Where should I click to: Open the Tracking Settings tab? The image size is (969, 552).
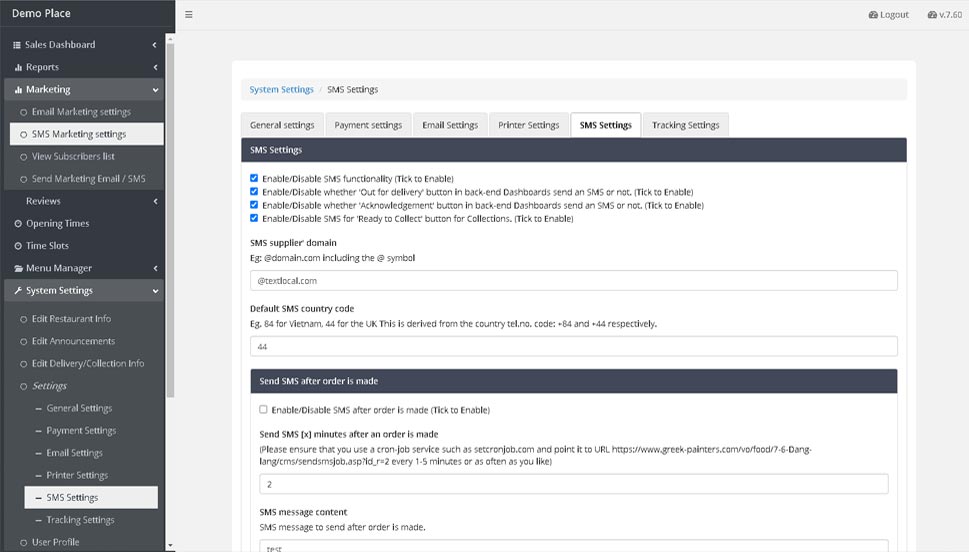[x=685, y=125]
